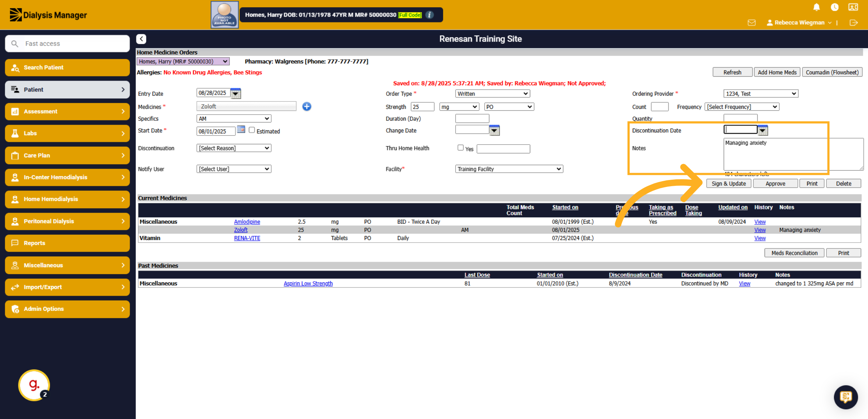Screen dimensions: 868x419
Task: Open the Ordering Provider dropdown
Action: (761, 94)
